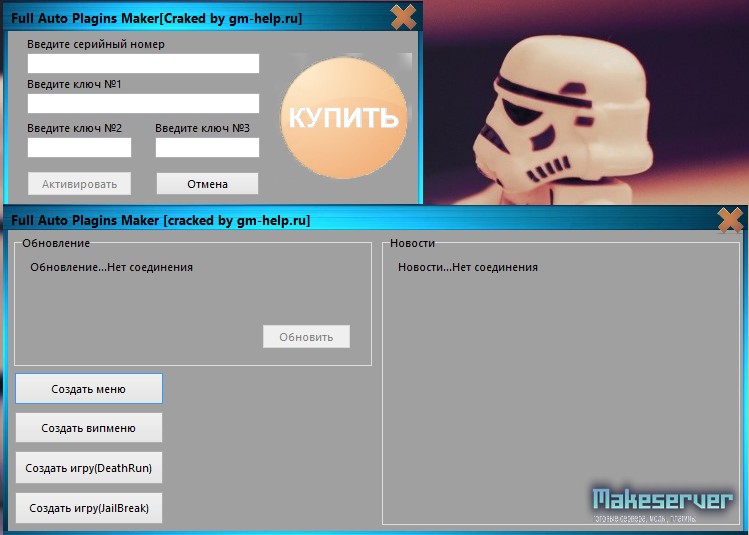The height and width of the screenshot is (535, 749).
Task: Click the serial number input field
Action: click(x=143, y=64)
